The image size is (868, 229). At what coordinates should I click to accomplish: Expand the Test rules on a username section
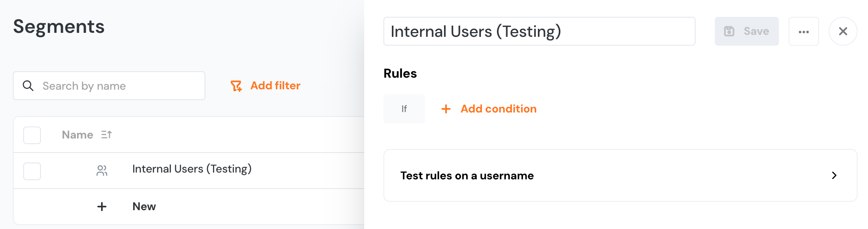[467, 176]
